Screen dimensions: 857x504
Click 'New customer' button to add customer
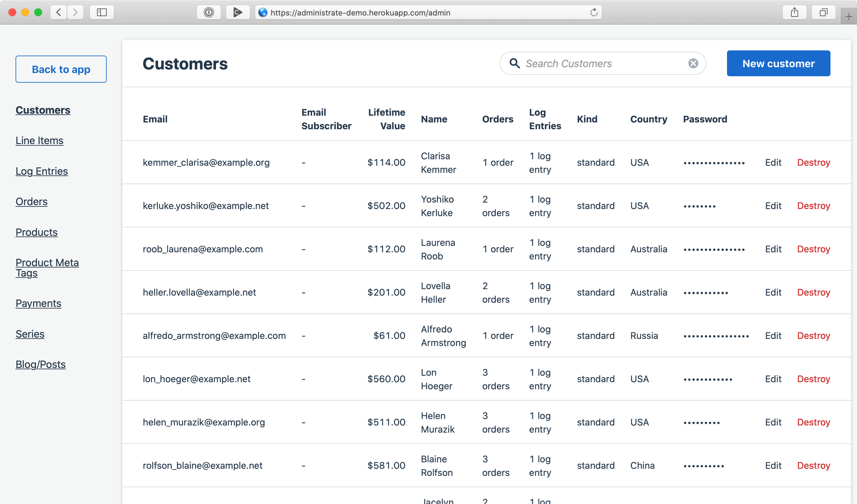(x=778, y=64)
